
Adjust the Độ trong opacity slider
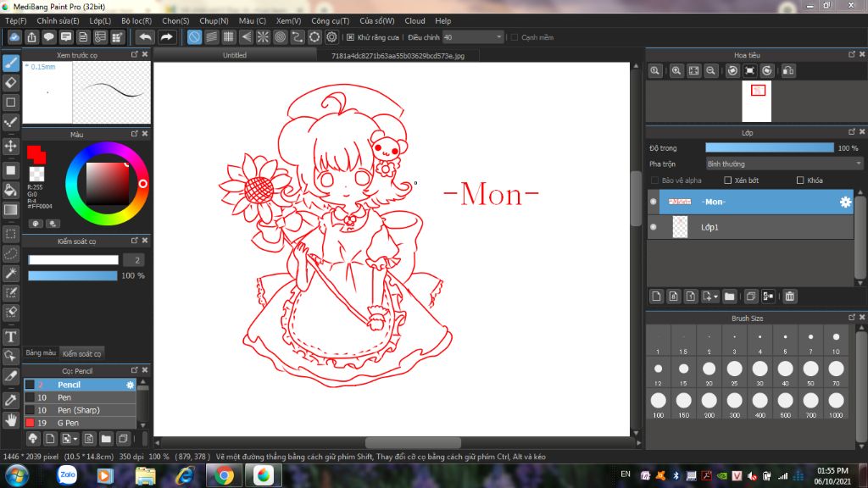click(770, 147)
